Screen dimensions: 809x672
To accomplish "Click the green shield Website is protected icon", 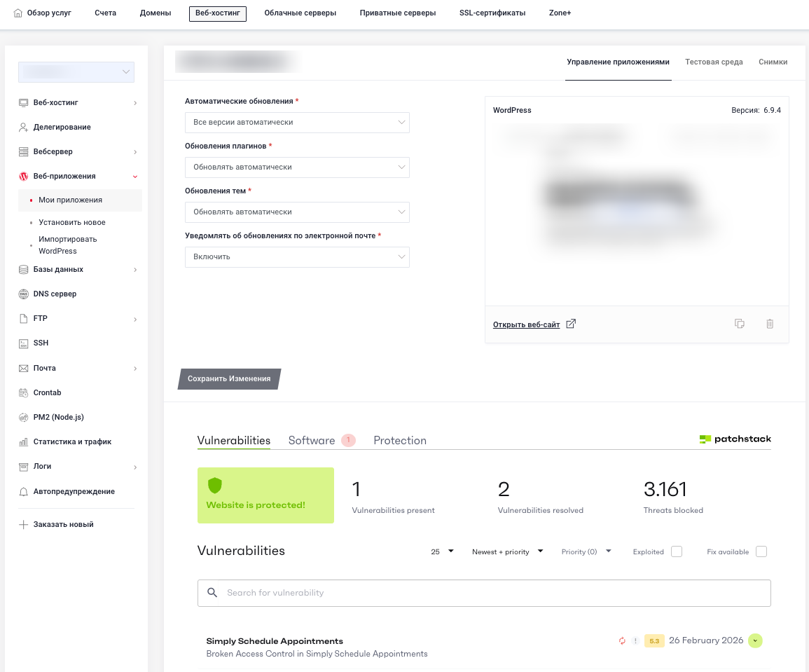I will click(214, 485).
